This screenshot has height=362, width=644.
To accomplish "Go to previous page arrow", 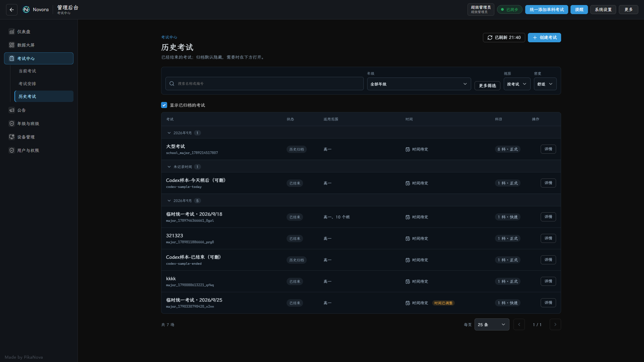I will click(519, 324).
